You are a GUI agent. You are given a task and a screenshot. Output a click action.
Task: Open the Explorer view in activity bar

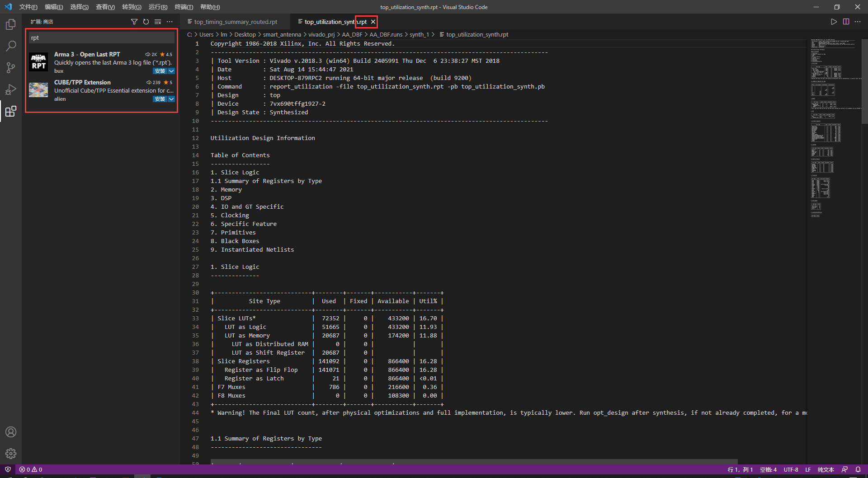pyautogui.click(x=11, y=24)
